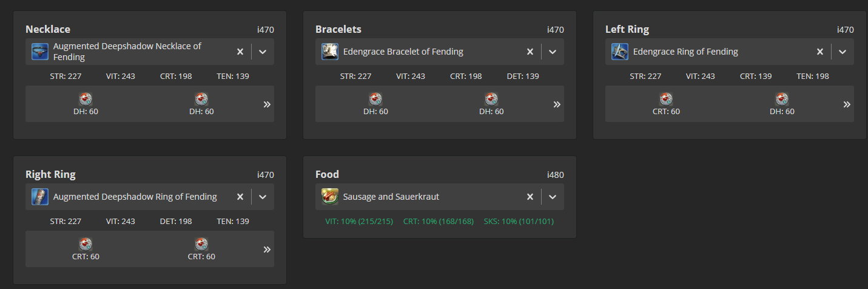Click the Augmented Deepshadow Ring of Fending field
868x289 pixels.
150,197
